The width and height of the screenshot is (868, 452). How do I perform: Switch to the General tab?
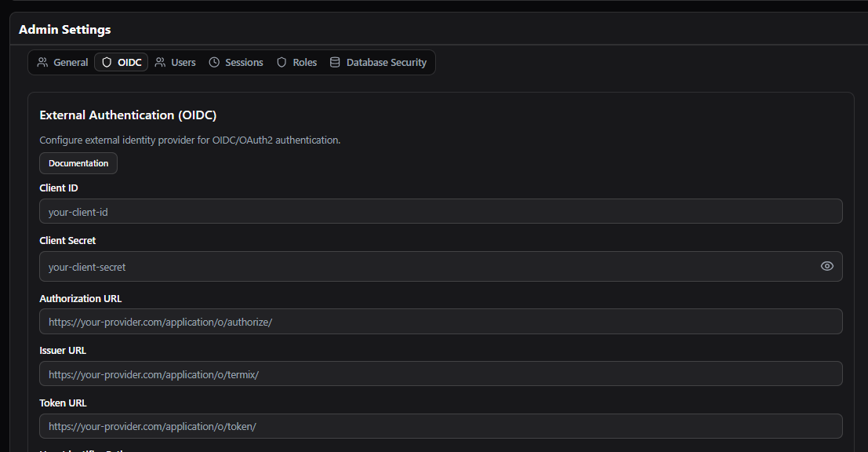pyautogui.click(x=71, y=62)
